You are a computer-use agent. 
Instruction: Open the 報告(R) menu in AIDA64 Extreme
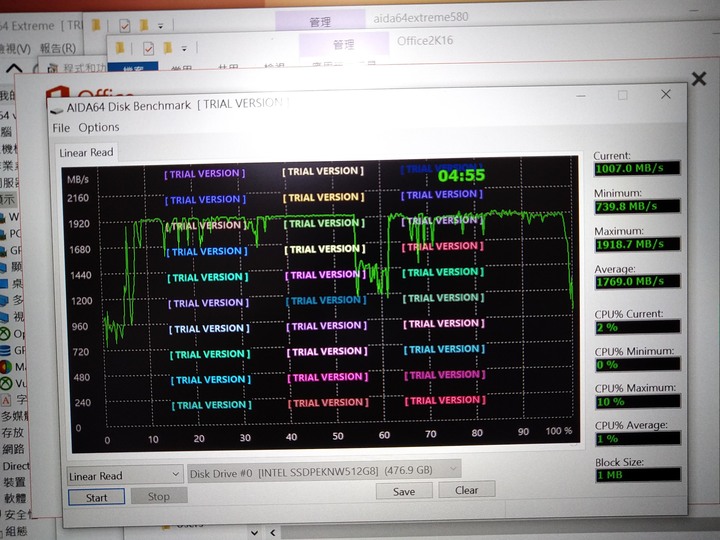tap(57, 48)
